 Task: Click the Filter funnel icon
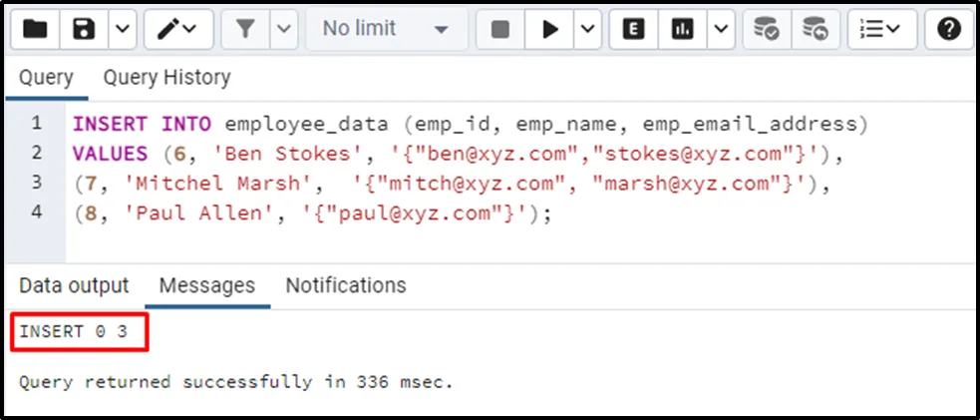[x=246, y=30]
